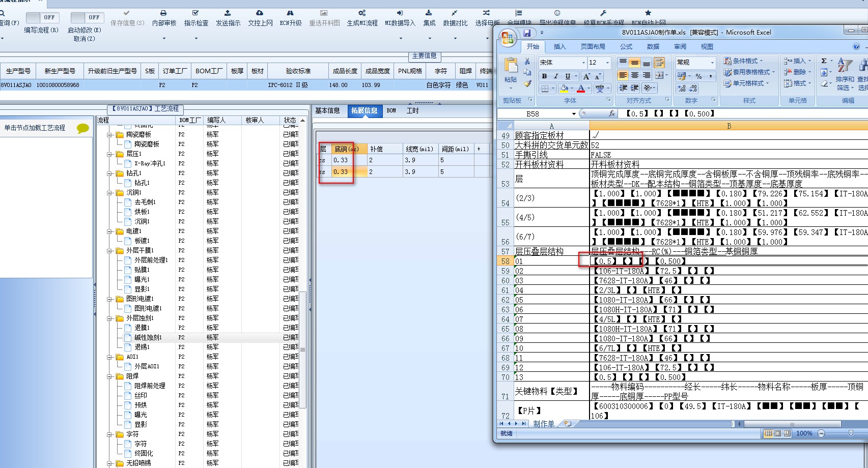Viewport: 868px width, 468px height.
Task: Click the 发送指示 upload icon
Action: [x=228, y=13]
